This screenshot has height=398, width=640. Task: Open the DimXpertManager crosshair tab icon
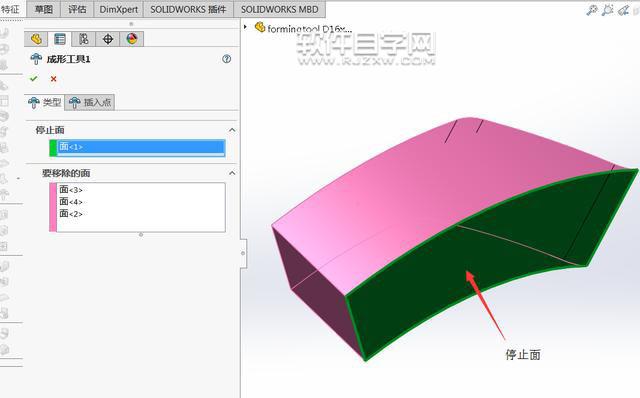pos(108,39)
